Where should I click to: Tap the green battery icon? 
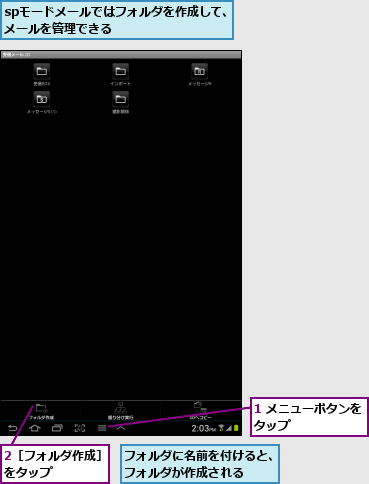[236, 428]
